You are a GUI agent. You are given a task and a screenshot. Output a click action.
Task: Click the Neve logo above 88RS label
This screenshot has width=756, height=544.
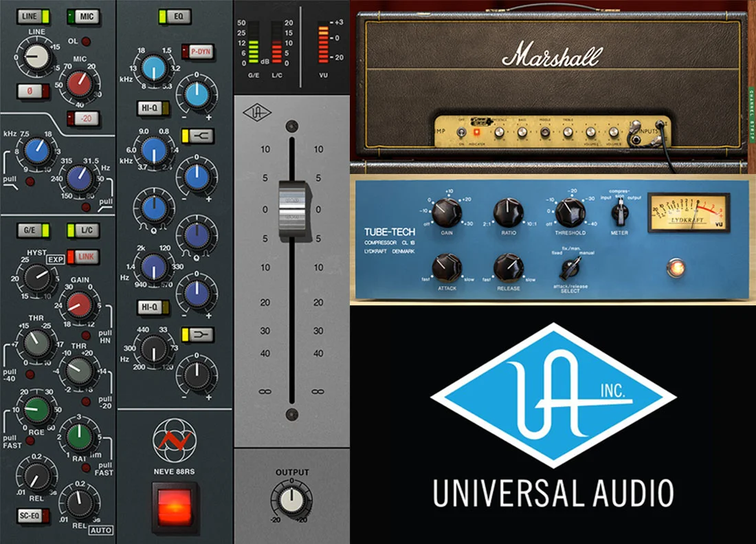tap(175, 440)
